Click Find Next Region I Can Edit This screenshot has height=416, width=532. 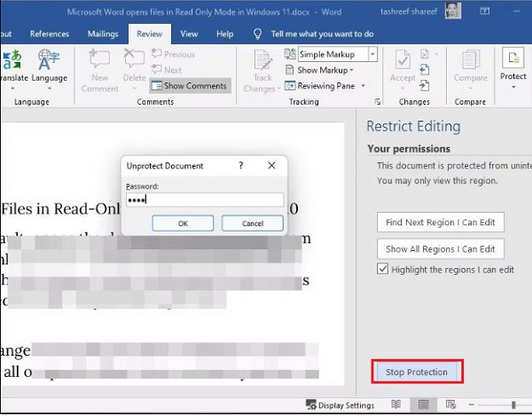[441, 223]
